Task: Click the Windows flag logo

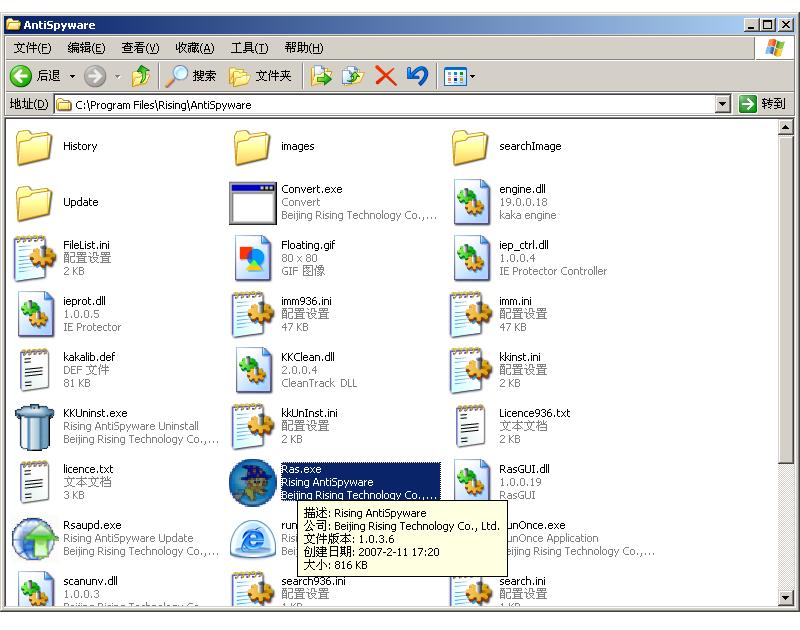Action: point(774,48)
